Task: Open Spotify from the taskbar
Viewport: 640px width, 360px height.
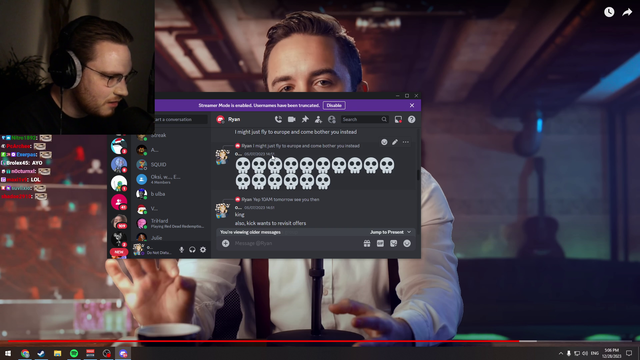Action: pyautogui.click(x=74, y=353)
